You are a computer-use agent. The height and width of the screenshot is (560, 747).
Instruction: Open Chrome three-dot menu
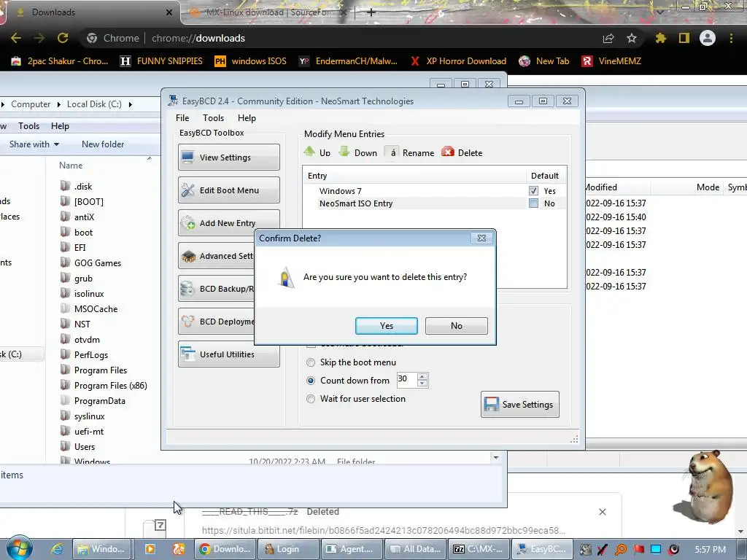(731, 38)
